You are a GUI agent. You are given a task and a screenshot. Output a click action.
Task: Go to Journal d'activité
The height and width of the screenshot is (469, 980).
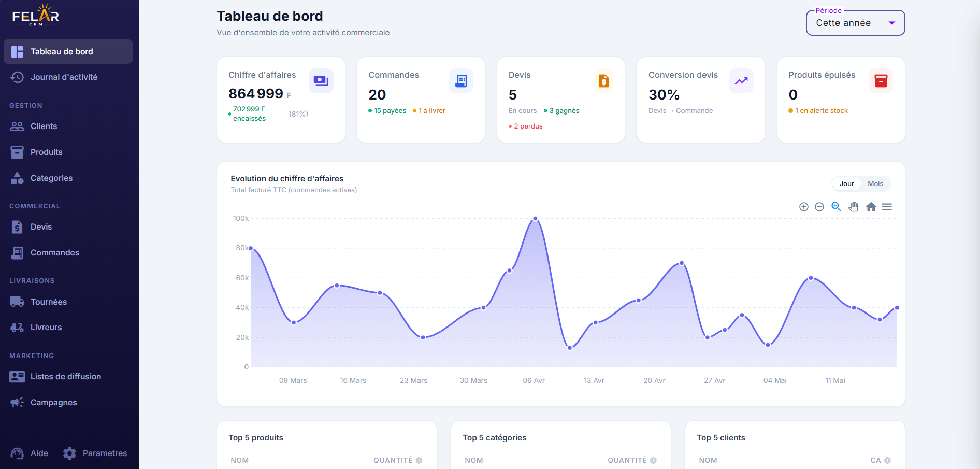coord(68,77)
